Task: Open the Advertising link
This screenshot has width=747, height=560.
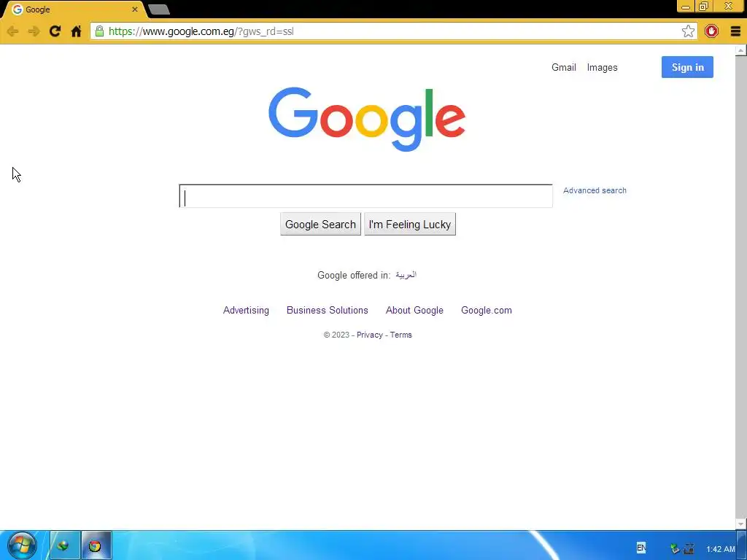Action: 246,311
